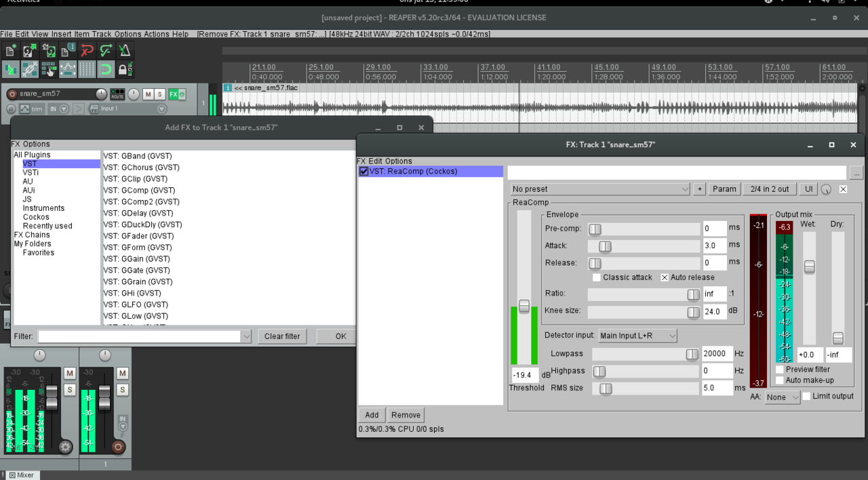Open Detector input Main Input L+R dropdown
The width and height of the screenshot is (868, 480).
tap(638, 336)
